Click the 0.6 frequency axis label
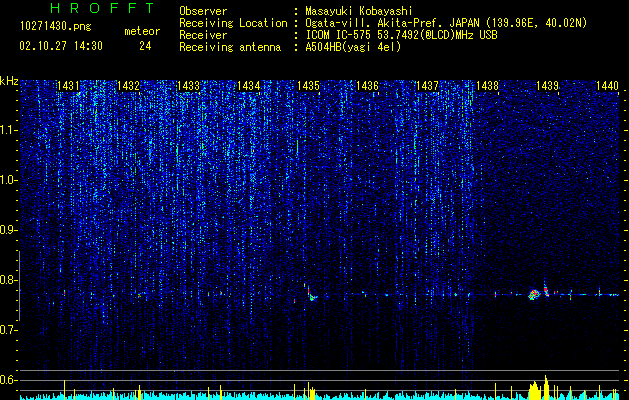The image size is (629, 400). click(x=8, y=380)
